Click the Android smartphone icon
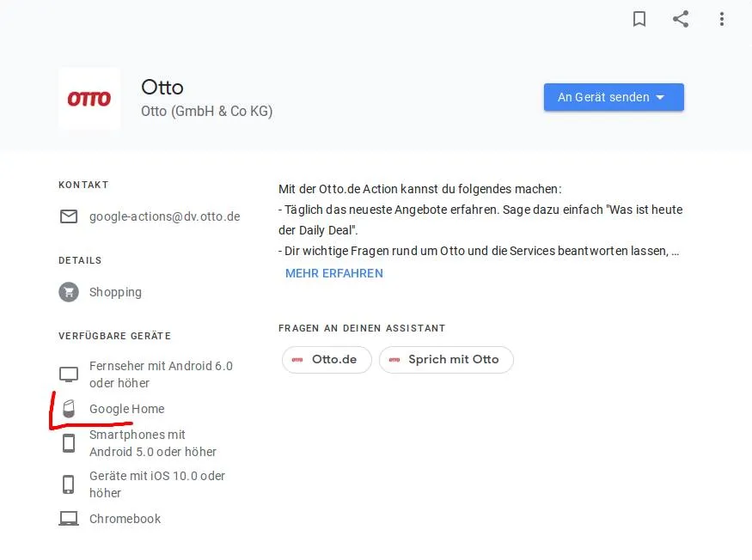The width and height of the screenshot is (752, 560). pos(69,443)
